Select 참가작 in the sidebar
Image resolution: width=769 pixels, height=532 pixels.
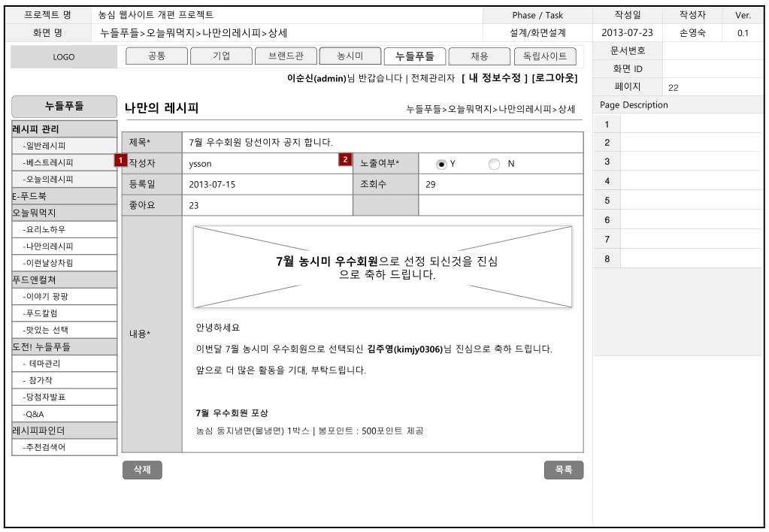64,380
